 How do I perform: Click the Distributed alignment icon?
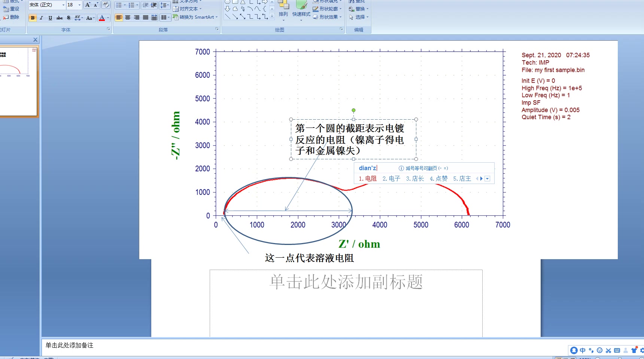tap(154, 18)
